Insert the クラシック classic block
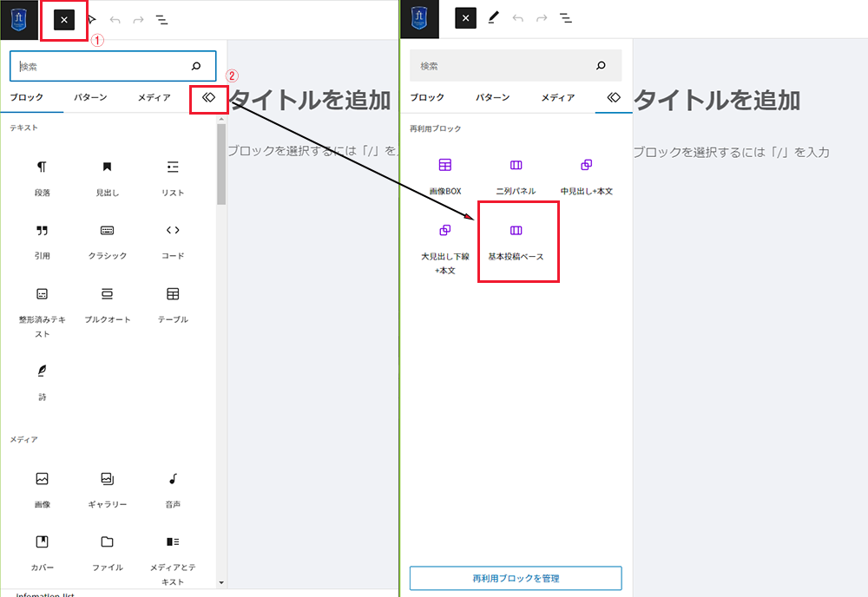The width and height of the screenshot is (868, 597). (108, 241)
